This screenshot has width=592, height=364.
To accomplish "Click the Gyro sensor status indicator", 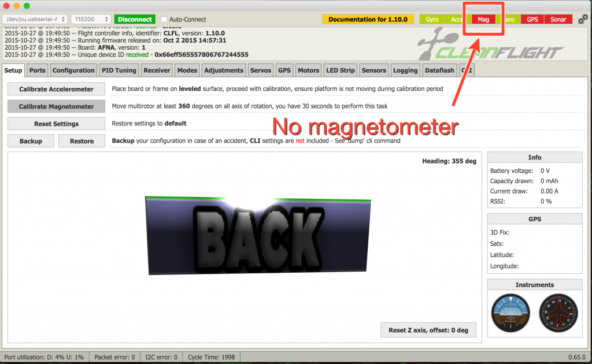I will (432, 19).
